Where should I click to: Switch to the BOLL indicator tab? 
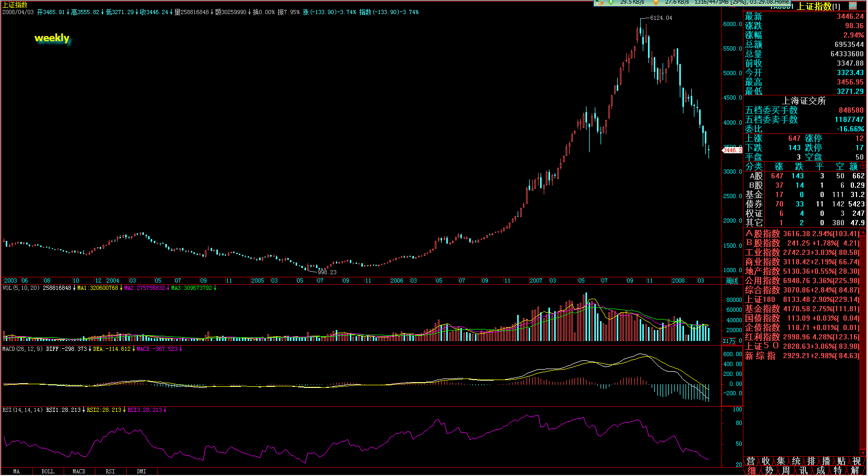[48, 471]
